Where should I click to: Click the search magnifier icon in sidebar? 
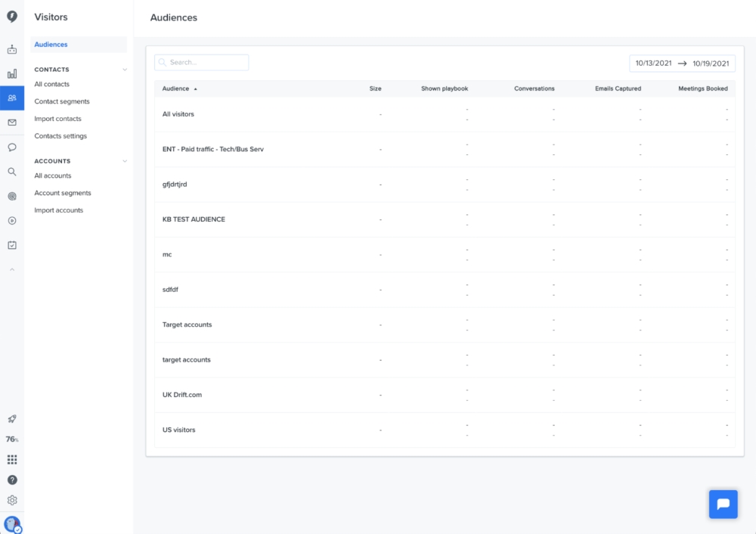click(x=12, y=172)
